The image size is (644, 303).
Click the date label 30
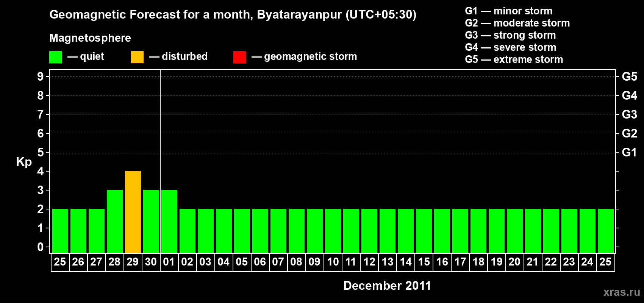[151, 262]
